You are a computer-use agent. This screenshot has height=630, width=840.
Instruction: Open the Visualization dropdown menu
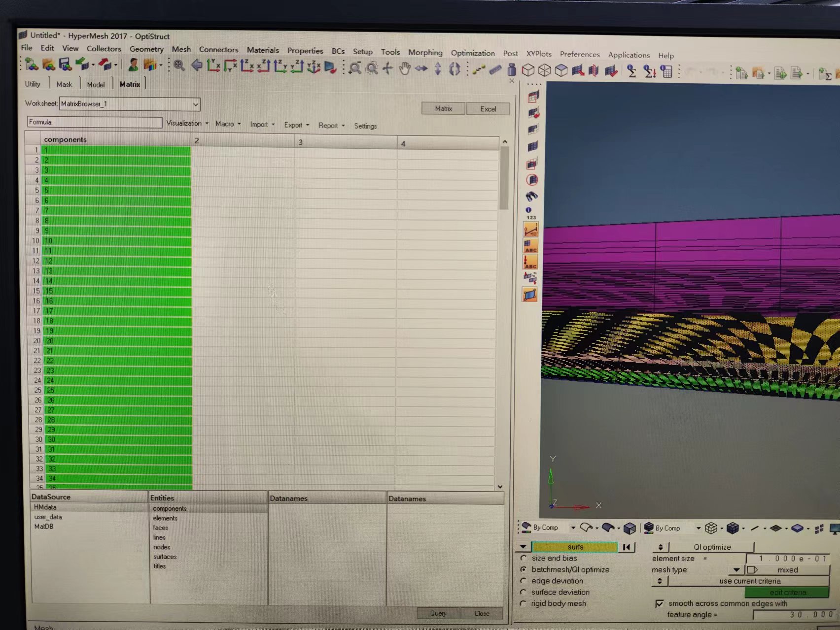(187, 123)
